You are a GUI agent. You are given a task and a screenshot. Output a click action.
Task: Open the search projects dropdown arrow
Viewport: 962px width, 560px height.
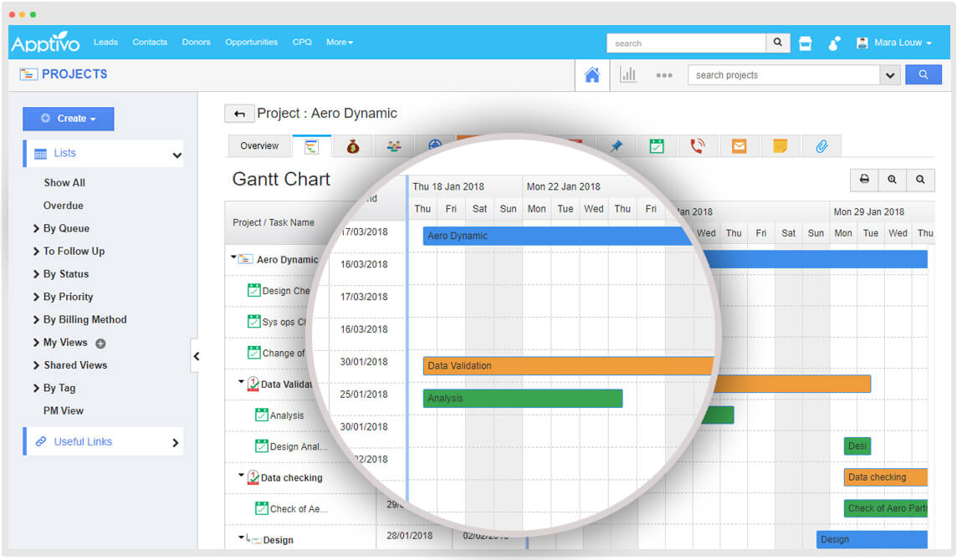click(x=888, y=75)
